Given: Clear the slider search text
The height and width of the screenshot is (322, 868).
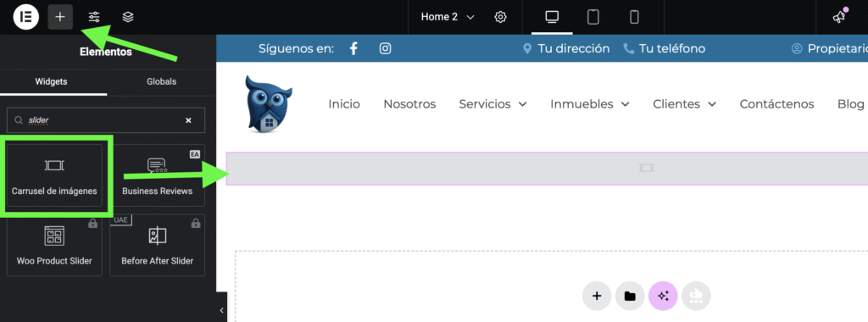Looking at the screenshot, I should tap(188, 120).
